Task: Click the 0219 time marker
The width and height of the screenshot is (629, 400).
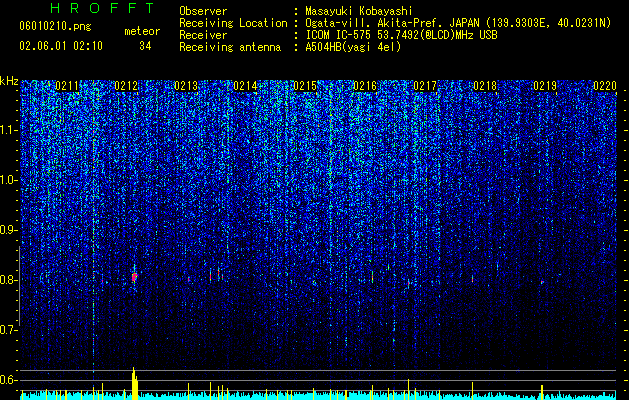Action: pyautogui.click(x=545, y=86)
